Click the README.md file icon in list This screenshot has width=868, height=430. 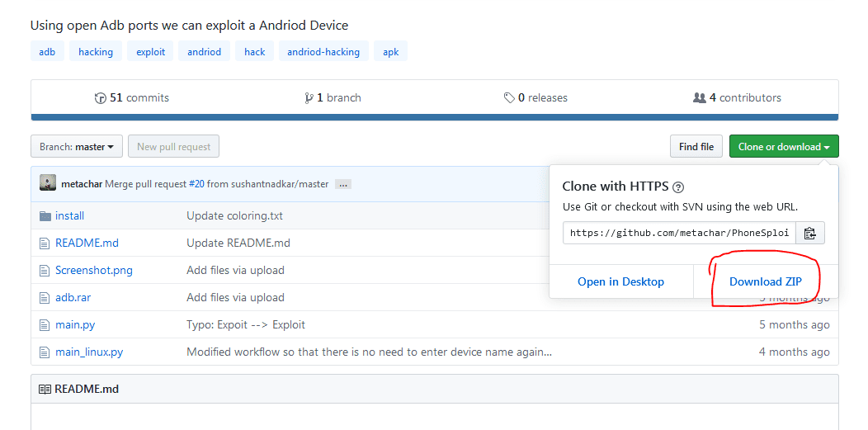pyautogui.click(x=45, y=243)
